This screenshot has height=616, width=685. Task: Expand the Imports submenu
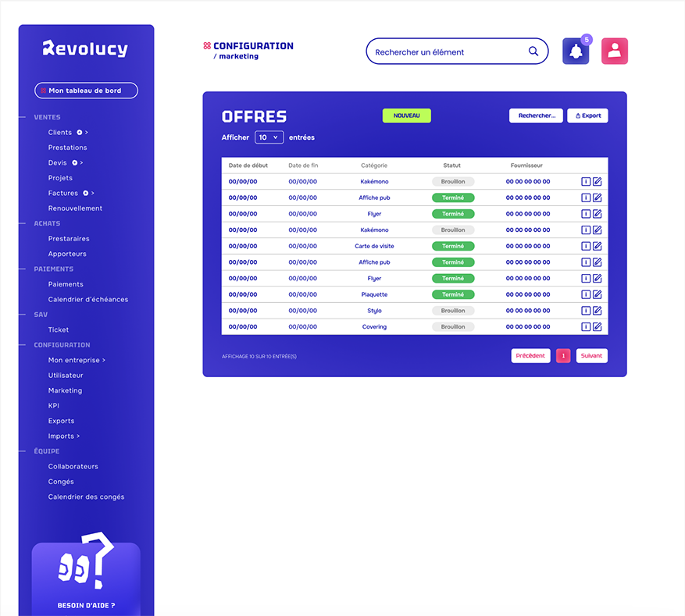(x=63, y=436)
